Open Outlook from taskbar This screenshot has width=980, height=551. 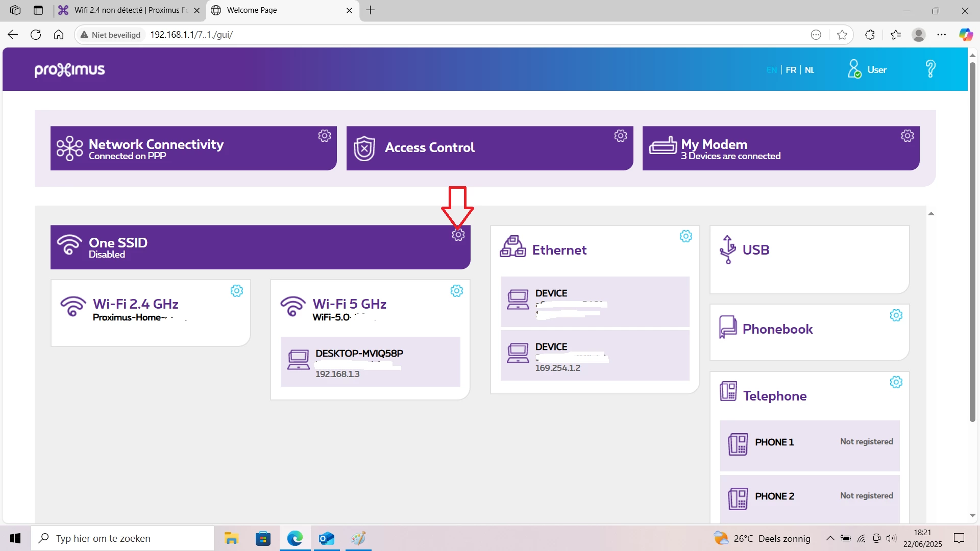tap(327, 538)
